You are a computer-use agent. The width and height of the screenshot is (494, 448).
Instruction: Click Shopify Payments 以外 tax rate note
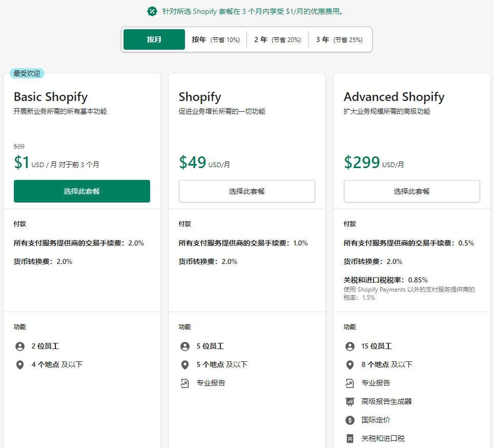click(x=409, y=294)
